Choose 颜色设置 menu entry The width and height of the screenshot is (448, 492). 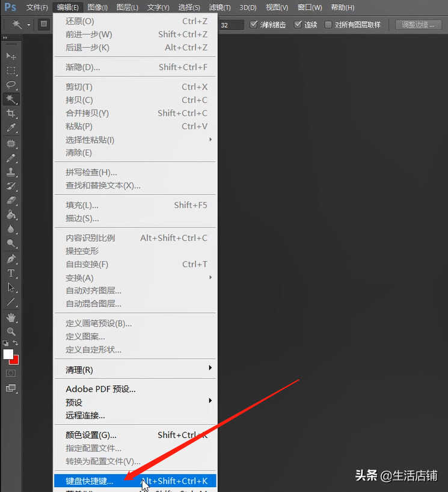coord(135,435)
